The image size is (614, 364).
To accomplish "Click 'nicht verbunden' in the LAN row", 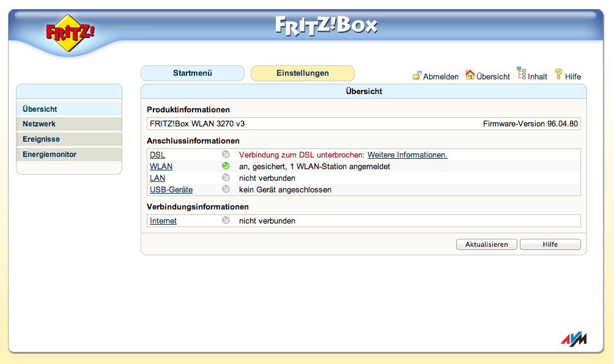I will (x=267, y=178).
